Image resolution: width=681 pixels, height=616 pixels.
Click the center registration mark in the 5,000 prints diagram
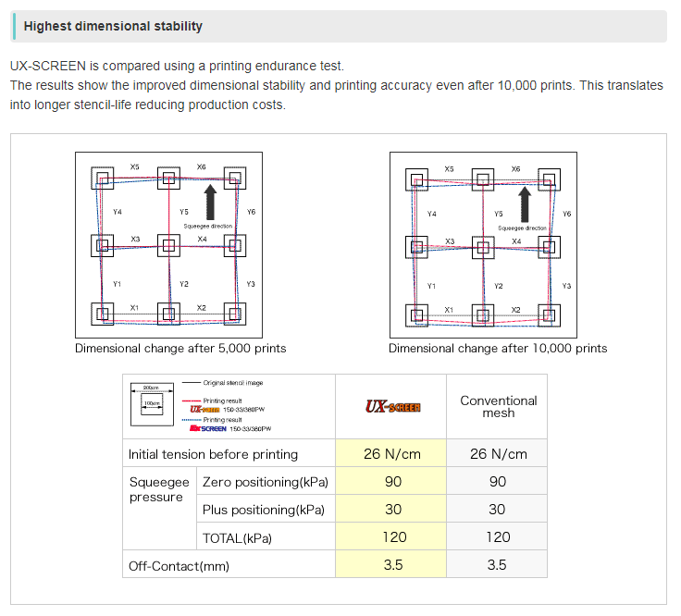click(x=168, y=245)
